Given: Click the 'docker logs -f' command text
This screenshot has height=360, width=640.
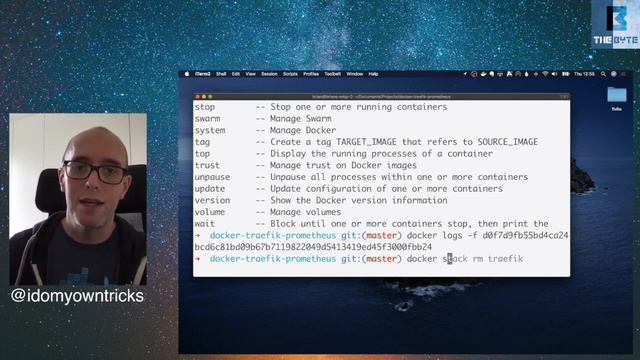Looking at the screenshot, I should (442, 236).
